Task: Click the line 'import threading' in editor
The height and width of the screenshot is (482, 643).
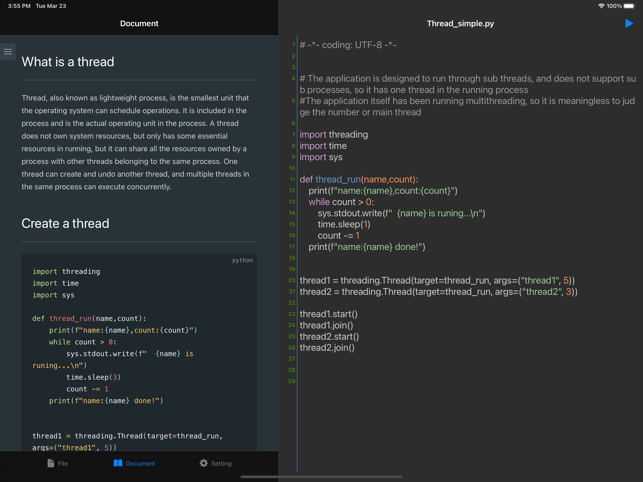Action: 333,135
